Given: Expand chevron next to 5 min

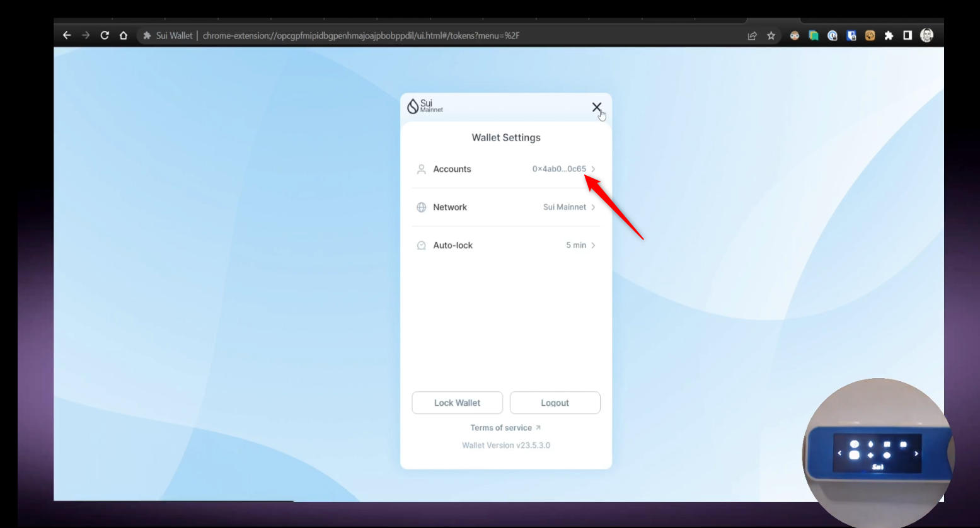Looking at the screenshot, I should click(x=593, y=245).
